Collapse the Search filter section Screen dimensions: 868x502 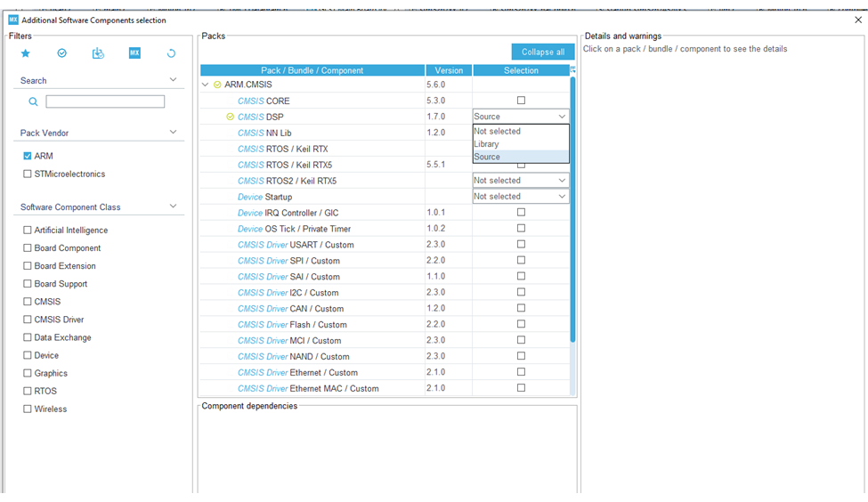[x=174, y=80]
